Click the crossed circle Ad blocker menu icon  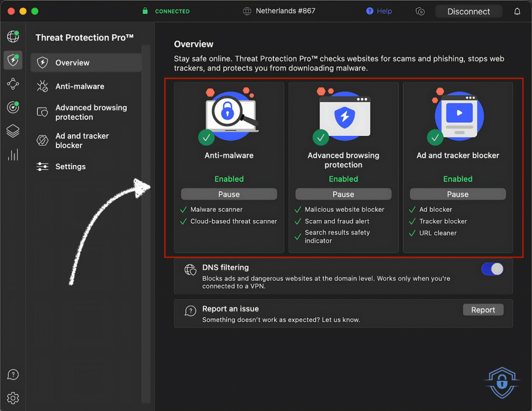tap(43, 140)
